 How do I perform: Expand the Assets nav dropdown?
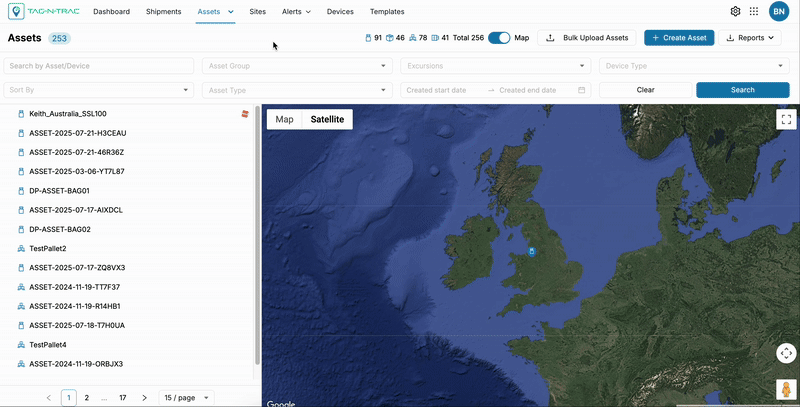tap(231, 12)
